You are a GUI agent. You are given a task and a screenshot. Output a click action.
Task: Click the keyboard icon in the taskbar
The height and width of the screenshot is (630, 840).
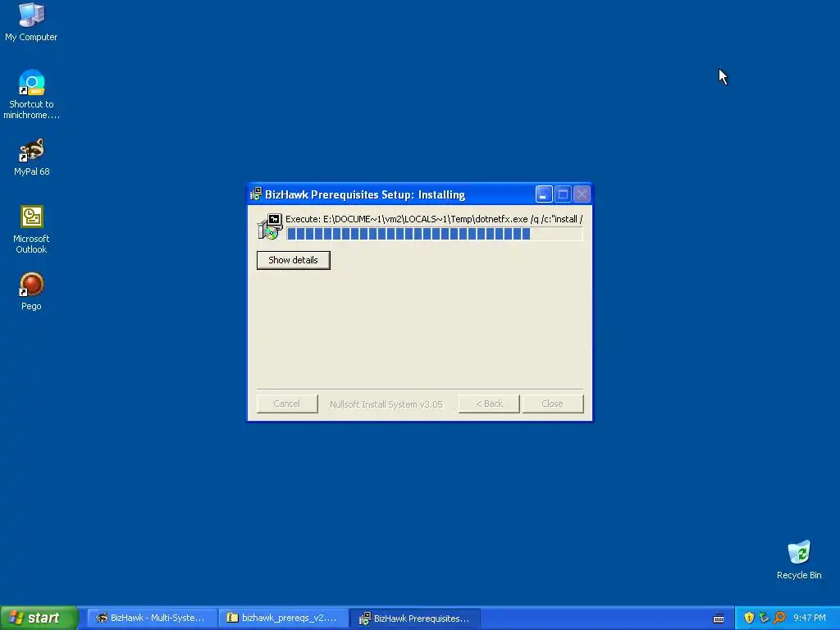[719, 619]
